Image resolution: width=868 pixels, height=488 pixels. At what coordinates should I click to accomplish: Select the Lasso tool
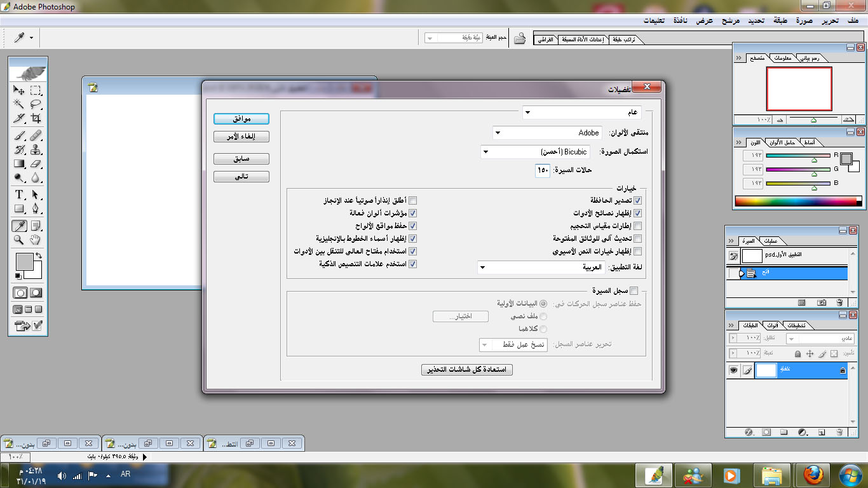coord(36,104)
